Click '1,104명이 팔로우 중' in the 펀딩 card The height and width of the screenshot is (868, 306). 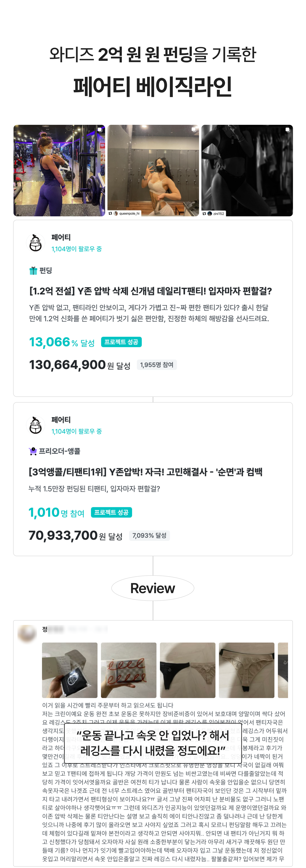coord(76,249)
